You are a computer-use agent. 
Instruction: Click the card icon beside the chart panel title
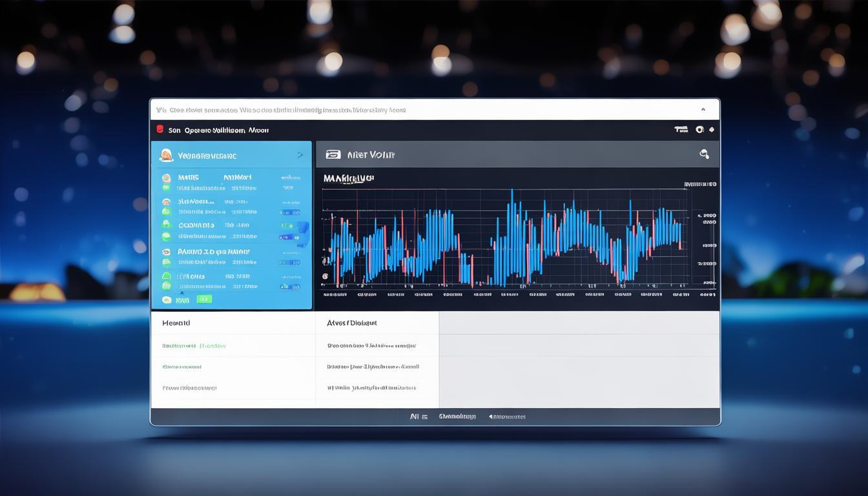pyautogui.click(x=333, y=154)
